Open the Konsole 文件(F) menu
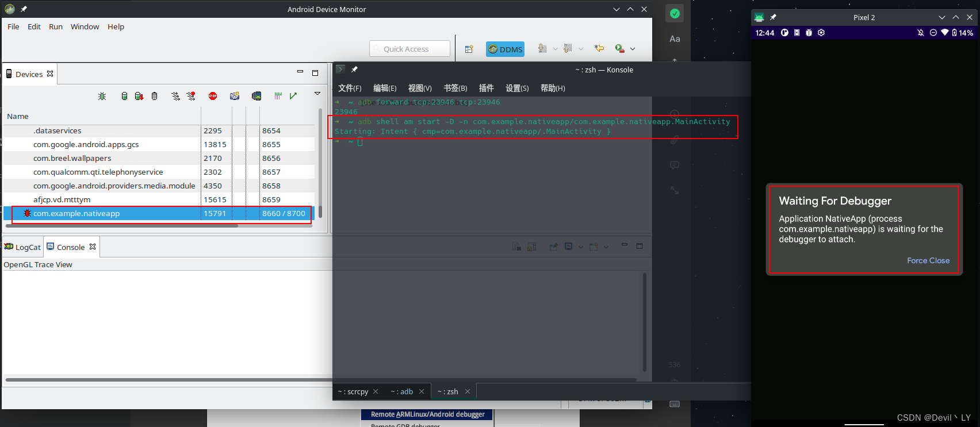The height and width of the screenshot is (427, 980). coord(350,88)
